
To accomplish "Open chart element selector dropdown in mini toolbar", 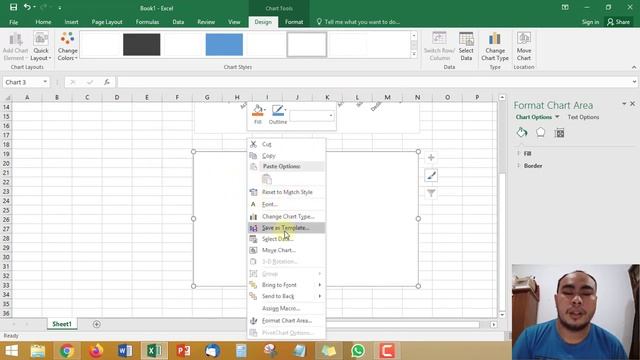I will [331, 116].
